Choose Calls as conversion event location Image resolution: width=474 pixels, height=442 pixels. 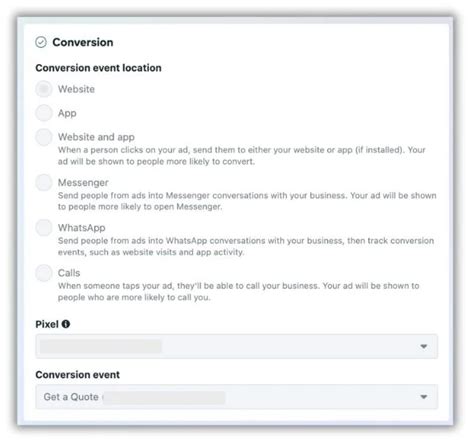pyautogui.click(x=44, y=273)
